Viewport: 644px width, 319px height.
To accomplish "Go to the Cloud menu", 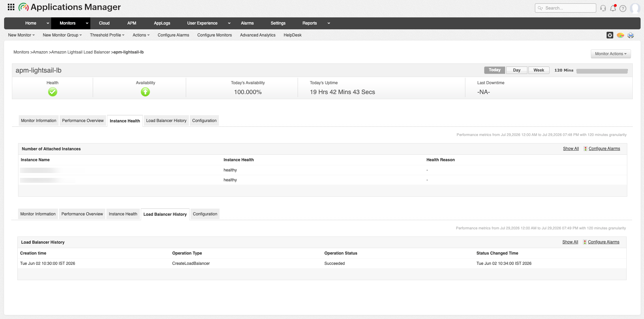I will [104, 23].
